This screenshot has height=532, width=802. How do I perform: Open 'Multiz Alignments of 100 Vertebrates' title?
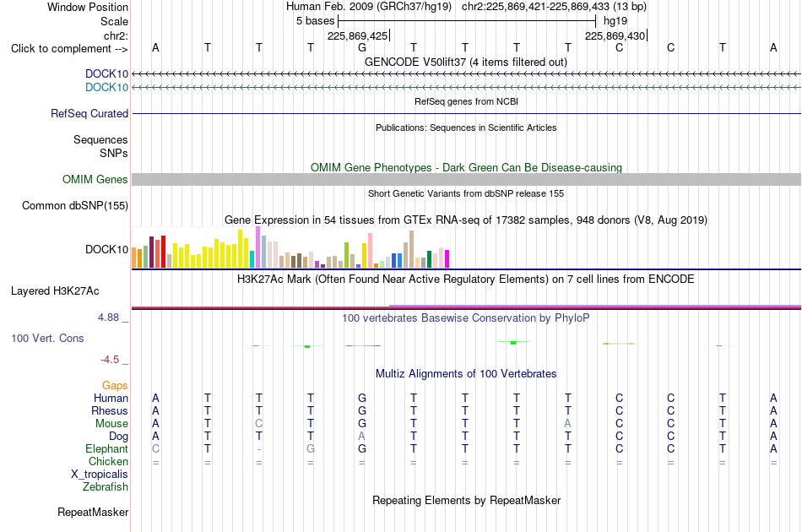point(466,374)
